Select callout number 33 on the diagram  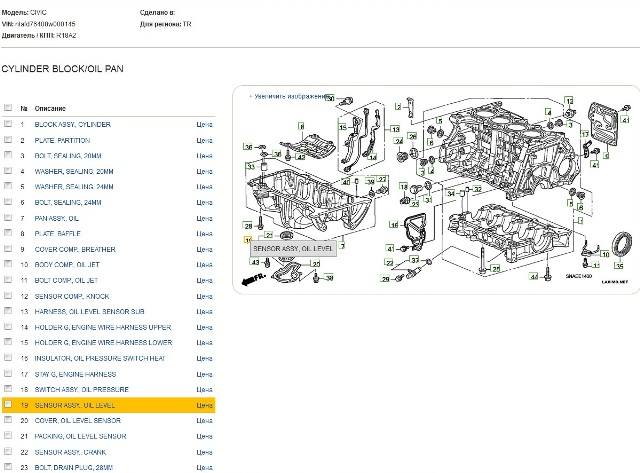(251, 166)
